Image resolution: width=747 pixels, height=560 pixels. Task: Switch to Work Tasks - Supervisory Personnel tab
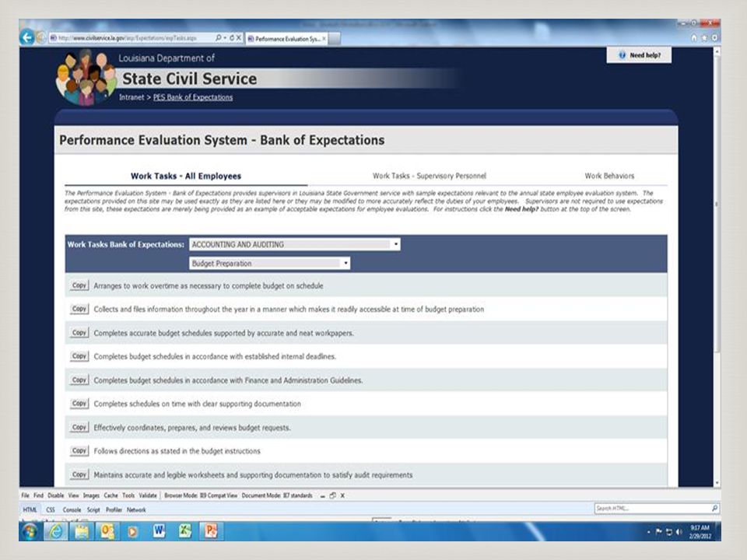430,176
